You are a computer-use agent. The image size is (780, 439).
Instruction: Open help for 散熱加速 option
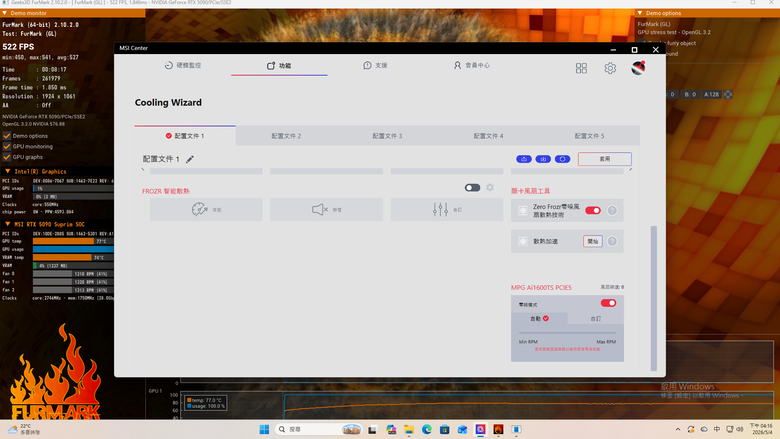tap(612, 241)
